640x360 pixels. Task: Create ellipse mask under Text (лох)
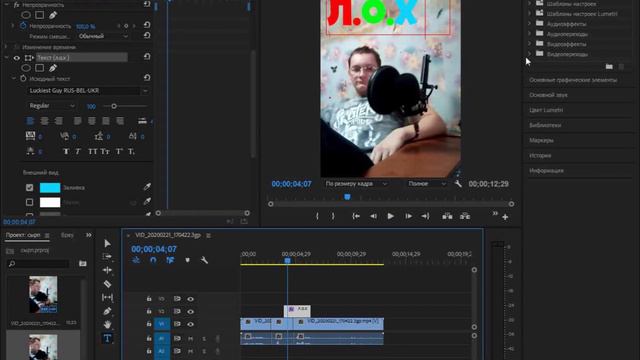[x=26, y=68]
